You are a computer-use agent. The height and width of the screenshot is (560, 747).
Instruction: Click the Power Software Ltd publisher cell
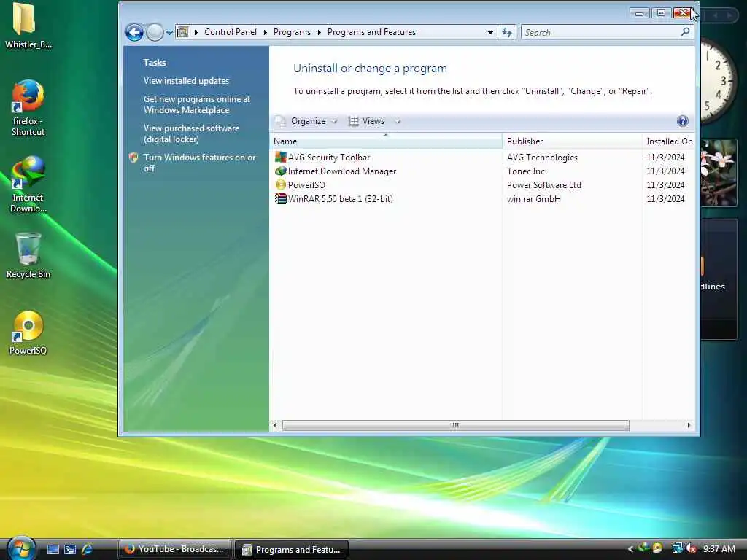click(543, 184)
